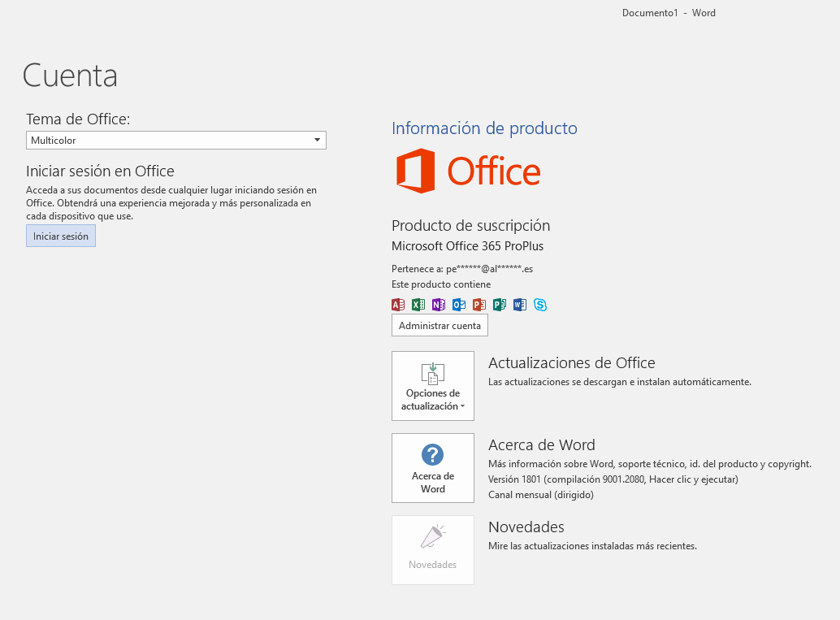840x620 pixels.
Task: Click the Tema de Office label
Action: [78, 119]
